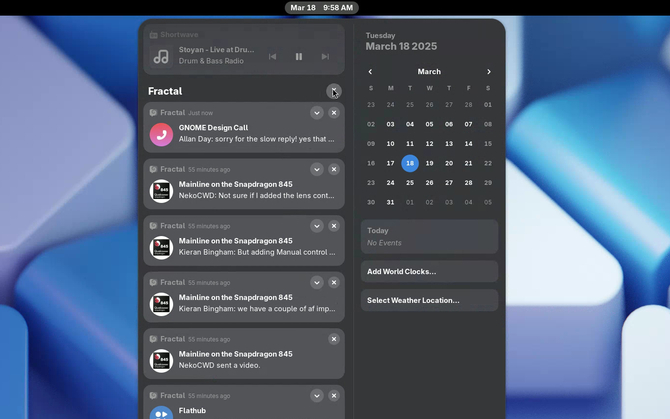Clear all Fractal notifications with header button

click(334, 91)
